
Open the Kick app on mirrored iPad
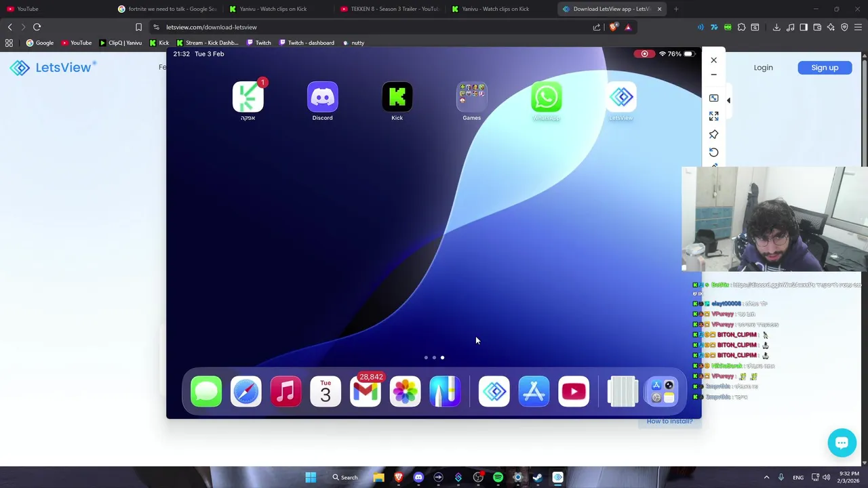click(x=397, y=98)
